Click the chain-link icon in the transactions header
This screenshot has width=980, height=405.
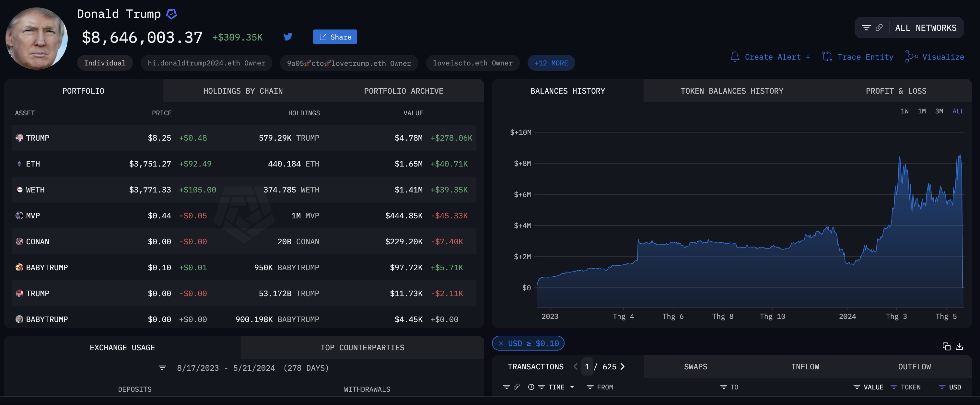[x=517, y=387]
